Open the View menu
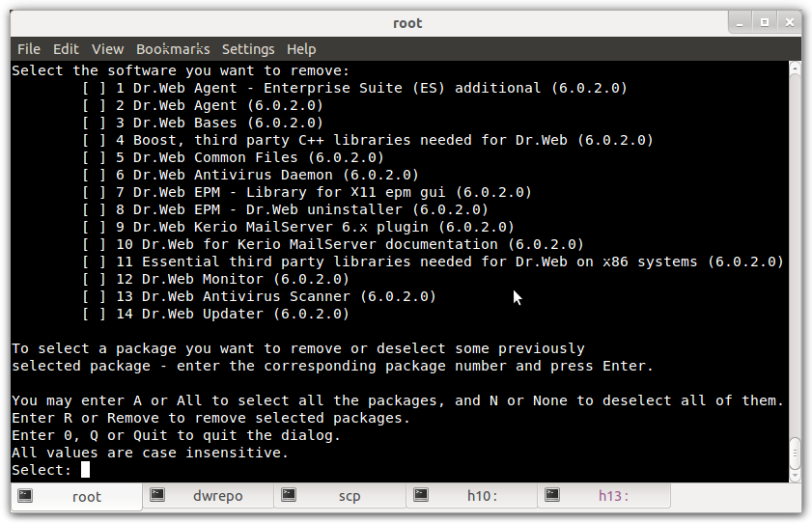Screen dimensions: 812x523 108,49
